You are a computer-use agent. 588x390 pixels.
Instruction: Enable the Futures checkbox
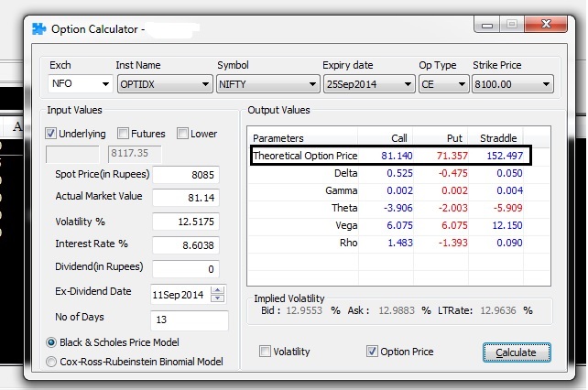coord(123,133)
